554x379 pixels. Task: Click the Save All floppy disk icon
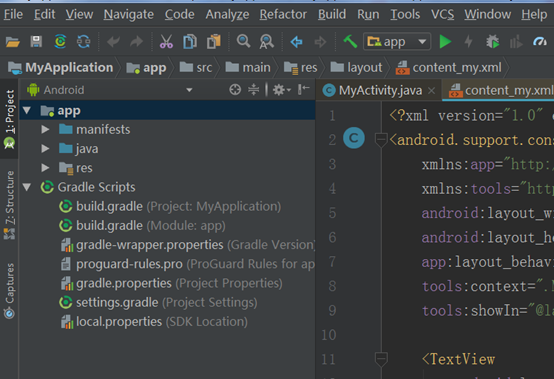[x=36, y=42]
